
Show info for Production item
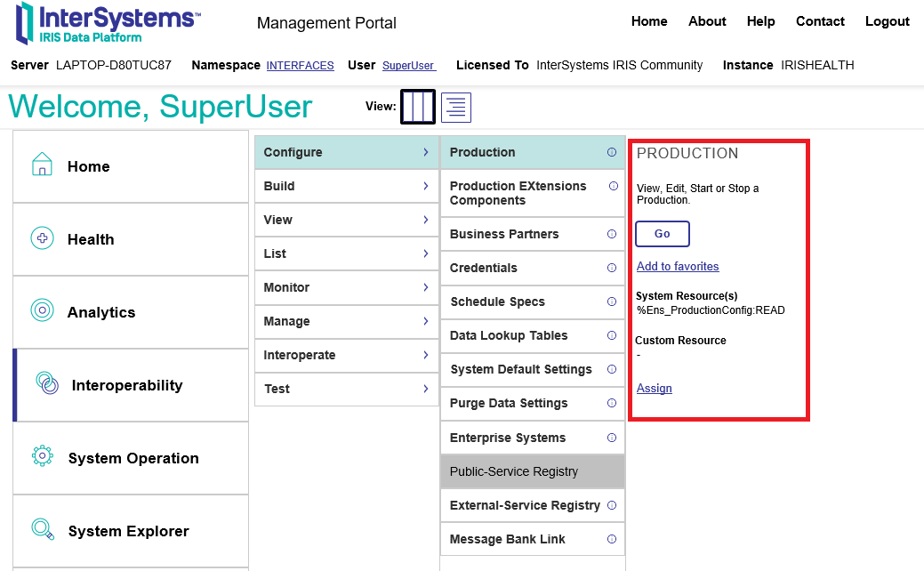[612, 152]
